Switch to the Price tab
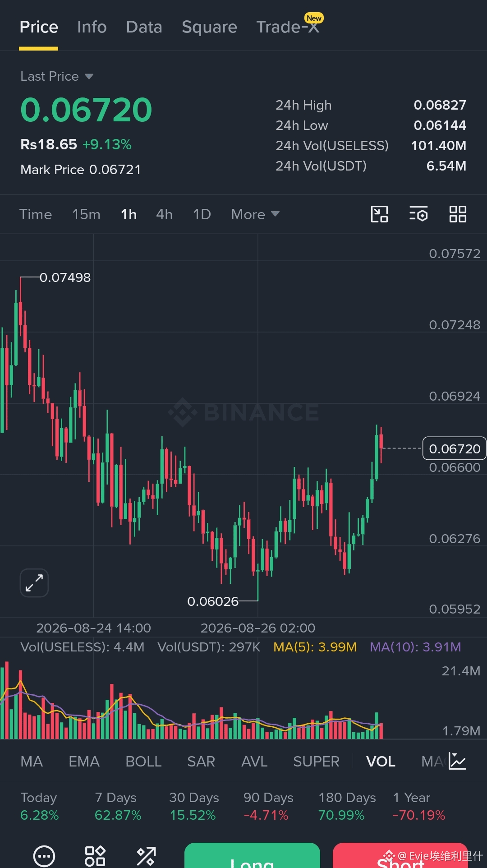The image size is (487, 868). pyautogui.click(x=39, y=27)
